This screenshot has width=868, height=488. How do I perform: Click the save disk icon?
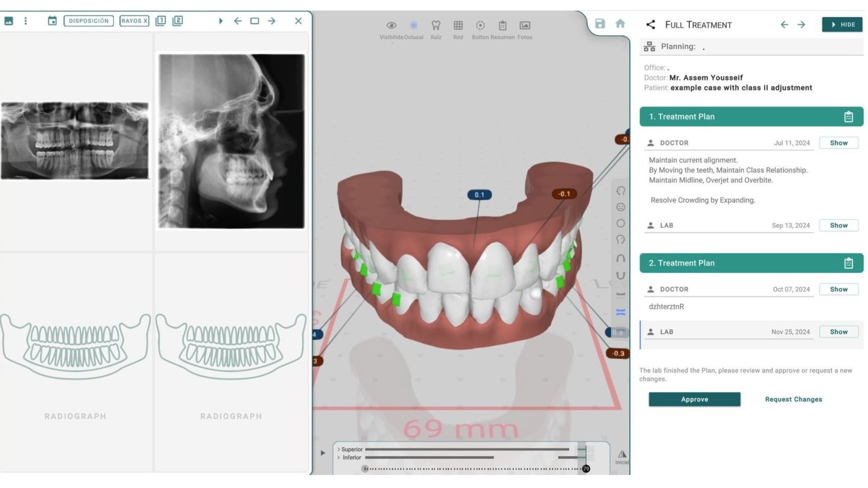click(599, 23)
